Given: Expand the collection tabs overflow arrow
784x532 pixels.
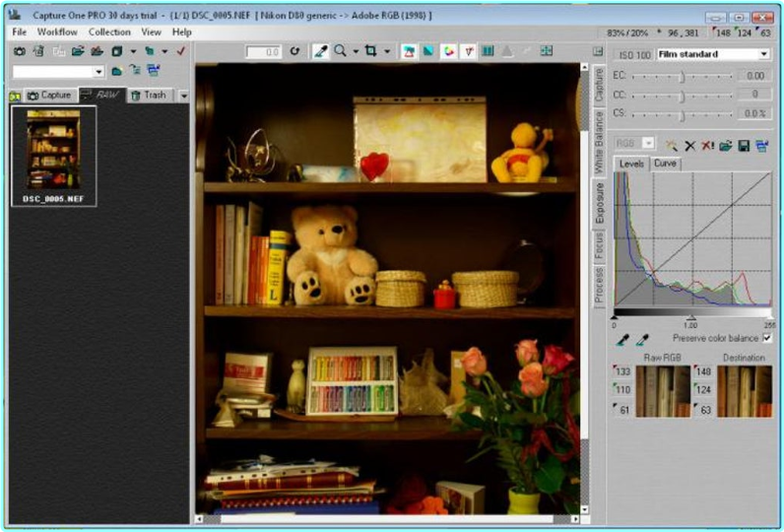Looking at the screenshot, I should [x=183, y=96].
